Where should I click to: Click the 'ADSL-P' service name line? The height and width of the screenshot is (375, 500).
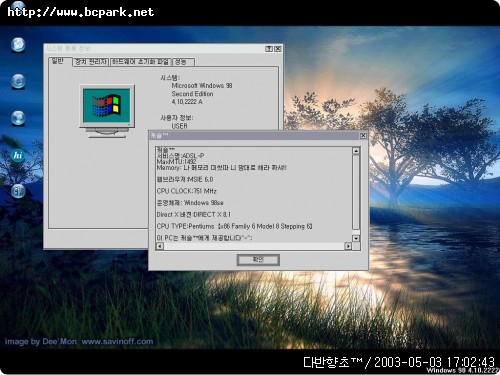point(180,156)
